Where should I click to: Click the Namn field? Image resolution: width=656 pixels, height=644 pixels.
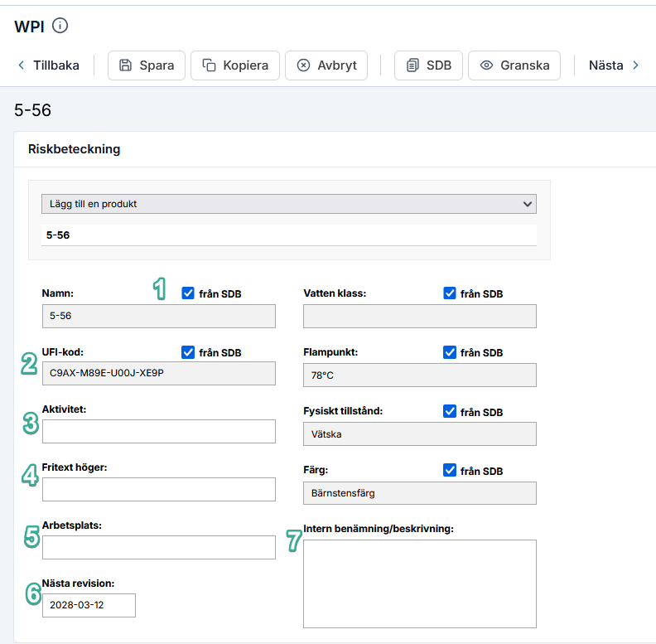pyautogui.click(x=158, y=316)
